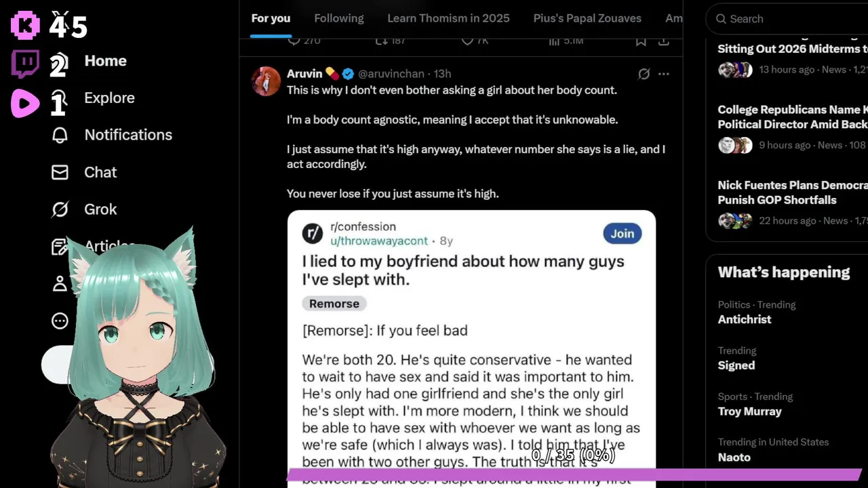
Task: Click Join button on r/confession card
Action: [622, 234]
